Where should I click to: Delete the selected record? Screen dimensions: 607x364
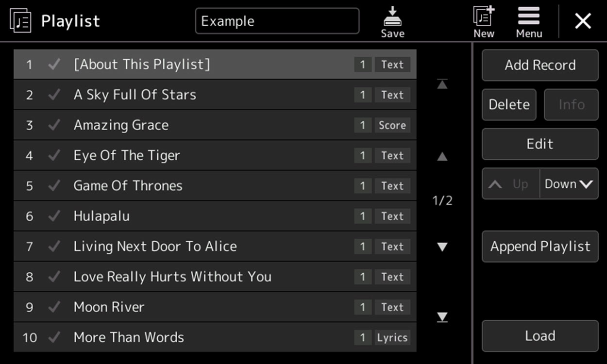[x=509, y=104]
